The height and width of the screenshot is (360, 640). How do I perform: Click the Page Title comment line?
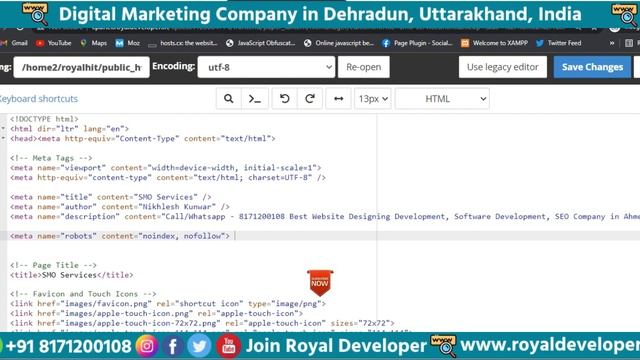point(53,265)
